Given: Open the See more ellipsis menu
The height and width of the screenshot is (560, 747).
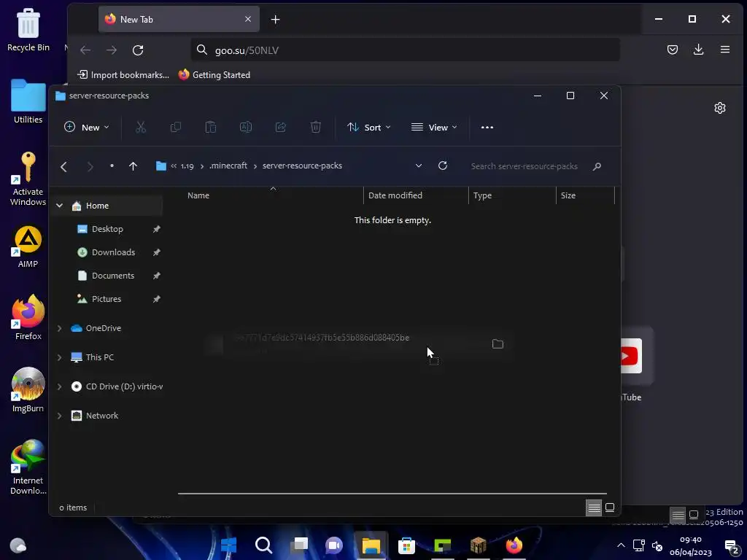Looking at the screenshot, I should (487, 127).
